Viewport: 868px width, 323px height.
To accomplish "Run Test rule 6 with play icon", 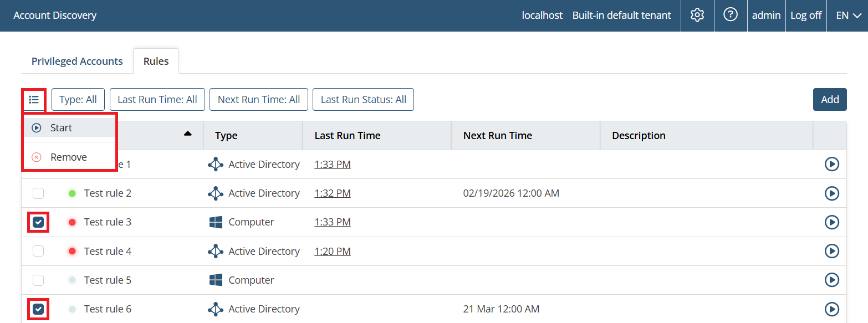I will (831, 309).
